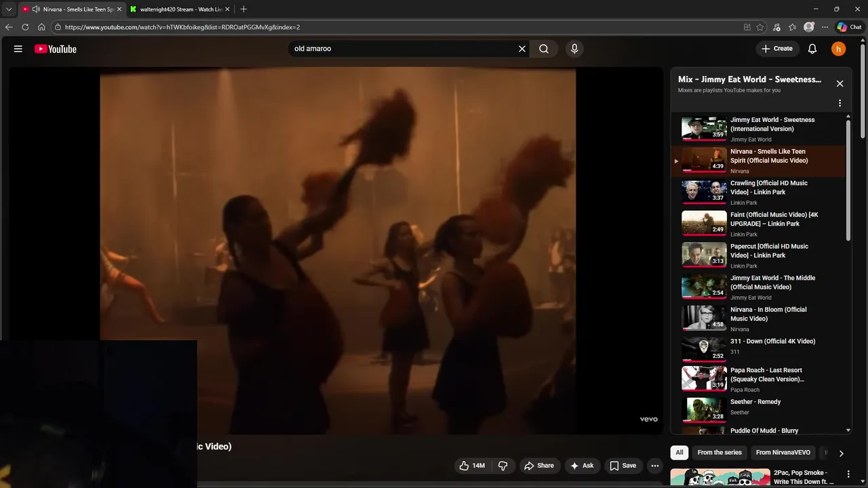868x488 pixels.
Task: Like the video with thumbs up
Action: pos(472,466)
